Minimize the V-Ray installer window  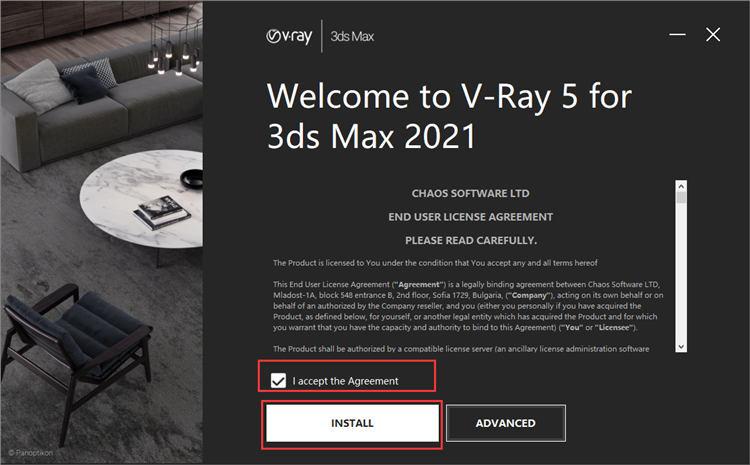[x=677, y=34]
